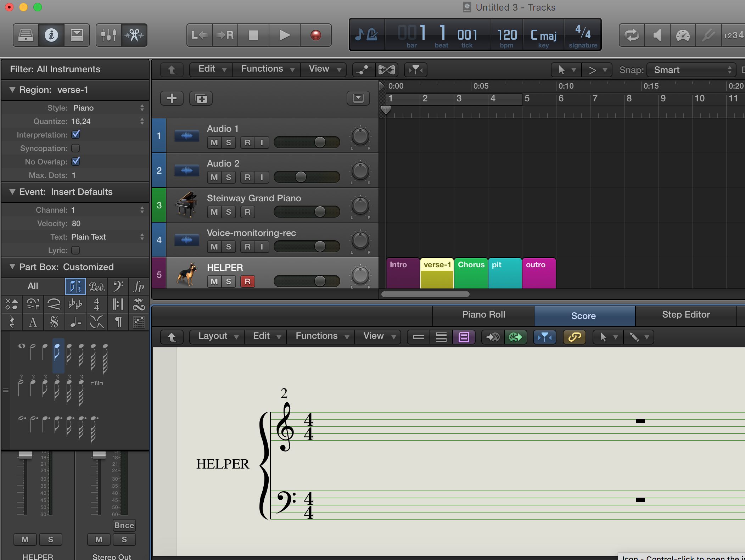Toggle the Scissors editors button
This screenshot has height=560, width=745.
pos(134,35)
